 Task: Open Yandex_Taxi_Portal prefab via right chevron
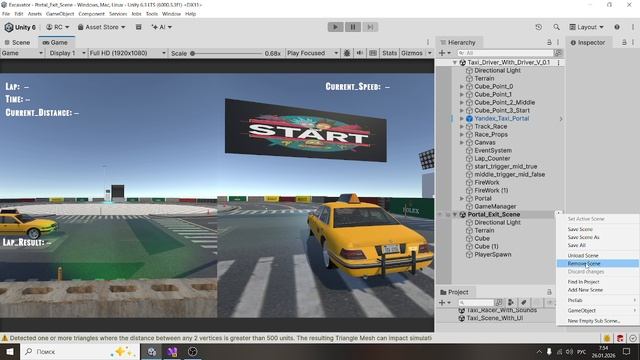[561, 119]
